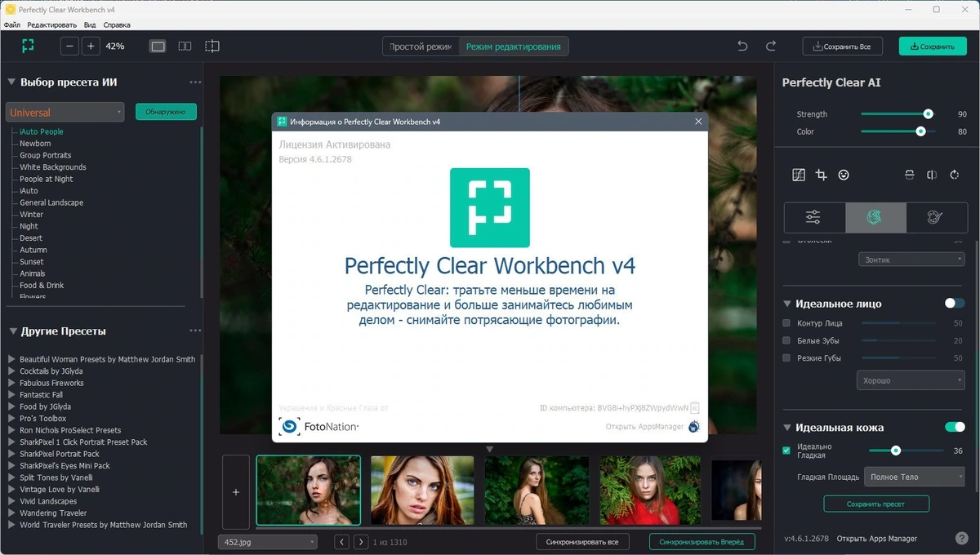The height and width of the screenshot is (555, 980).
Task: Collapse the Выбор пресета ИИ section
Action: pyautogui.click(x=11, y=82)
